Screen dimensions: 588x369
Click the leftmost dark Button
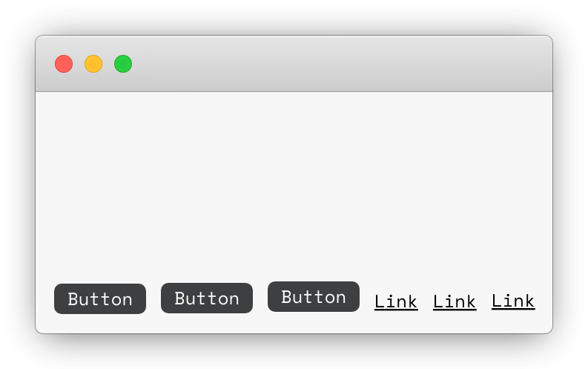[100, 298]
